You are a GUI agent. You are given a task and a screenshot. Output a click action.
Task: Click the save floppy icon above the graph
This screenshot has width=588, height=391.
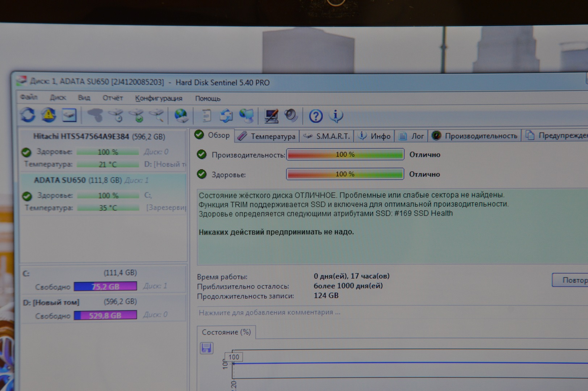pyautogui.click(x=207, y=348)
